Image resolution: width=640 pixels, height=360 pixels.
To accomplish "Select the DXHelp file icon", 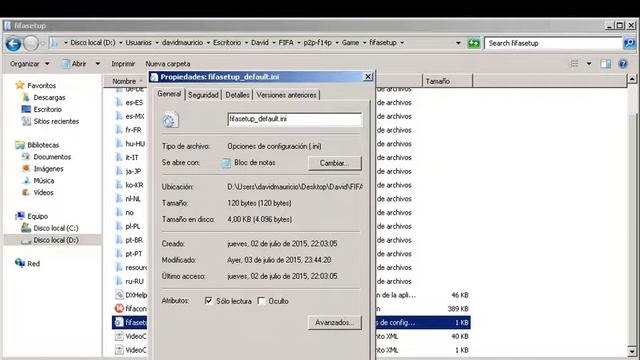I will pos(119,295).
